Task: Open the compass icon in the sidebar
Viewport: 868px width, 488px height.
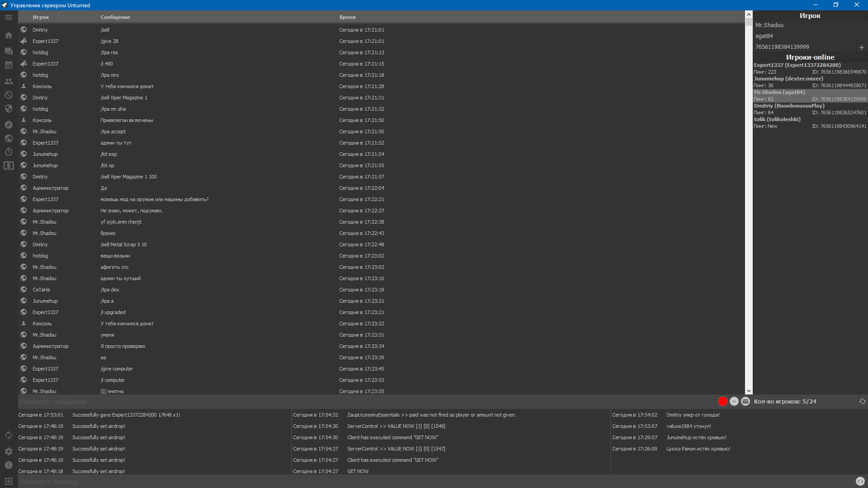Action: coord(9,125)
